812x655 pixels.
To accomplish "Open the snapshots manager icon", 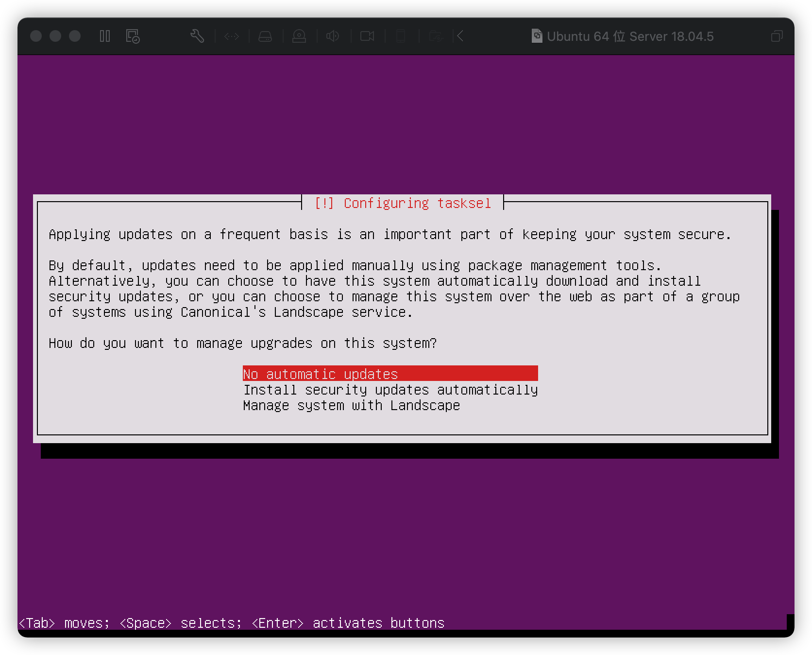I will pos(133,36).
